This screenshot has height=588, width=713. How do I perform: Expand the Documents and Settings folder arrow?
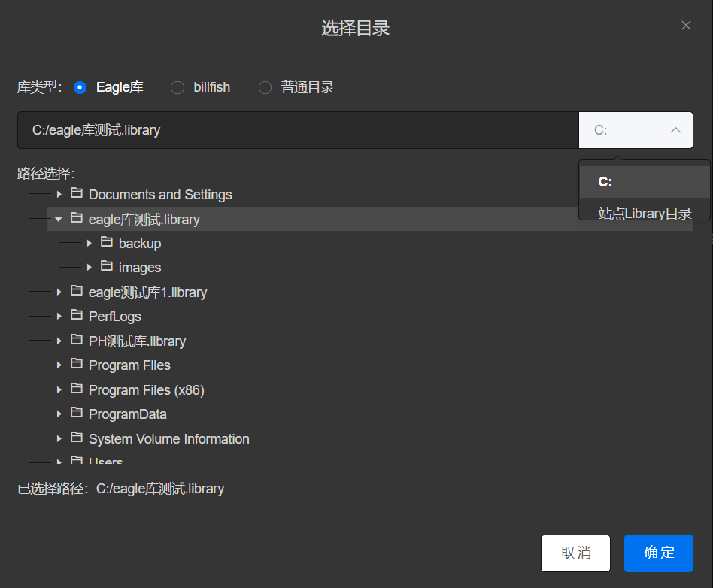(x=59, y=195)
